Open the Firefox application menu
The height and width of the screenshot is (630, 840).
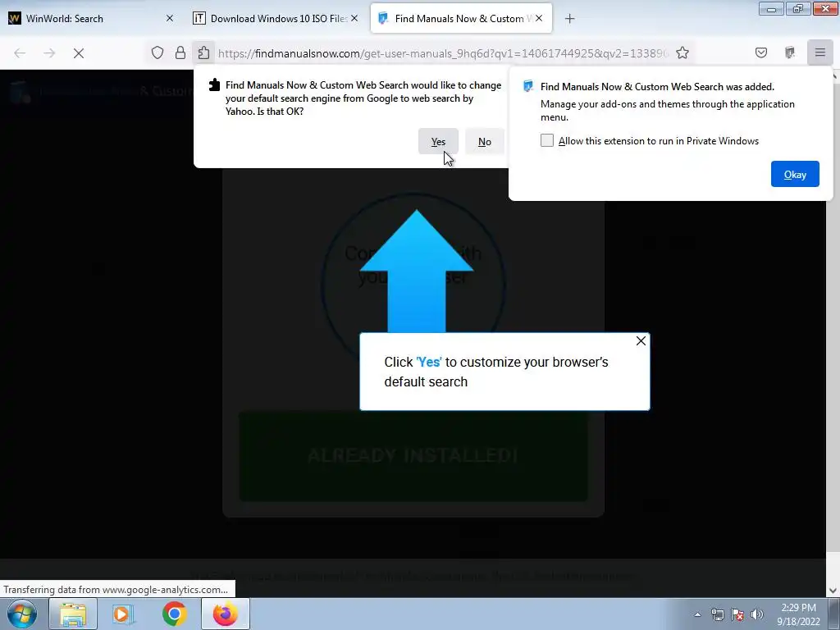pyautogui.click(x=819, y=52)
